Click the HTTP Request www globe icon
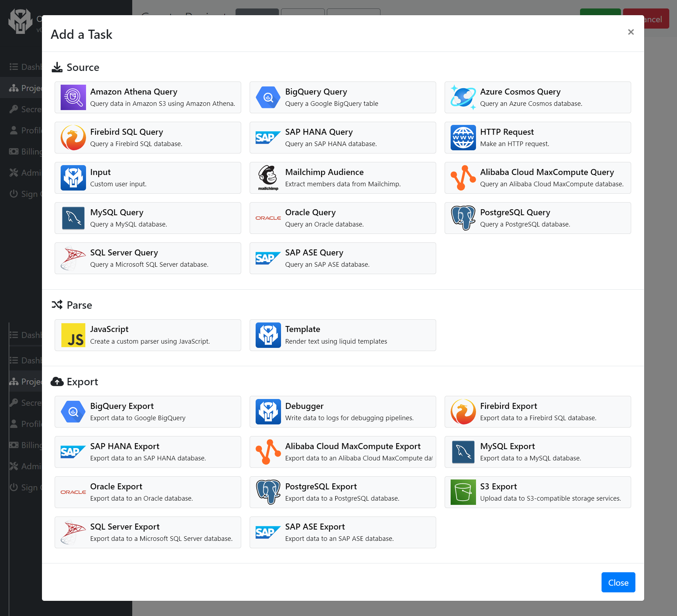 pyautogui.click(x=463, y=138)
